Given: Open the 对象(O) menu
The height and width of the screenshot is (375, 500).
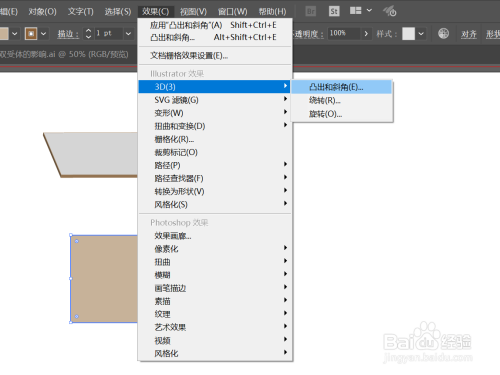Looking at the screenshot, I should 42,12.
